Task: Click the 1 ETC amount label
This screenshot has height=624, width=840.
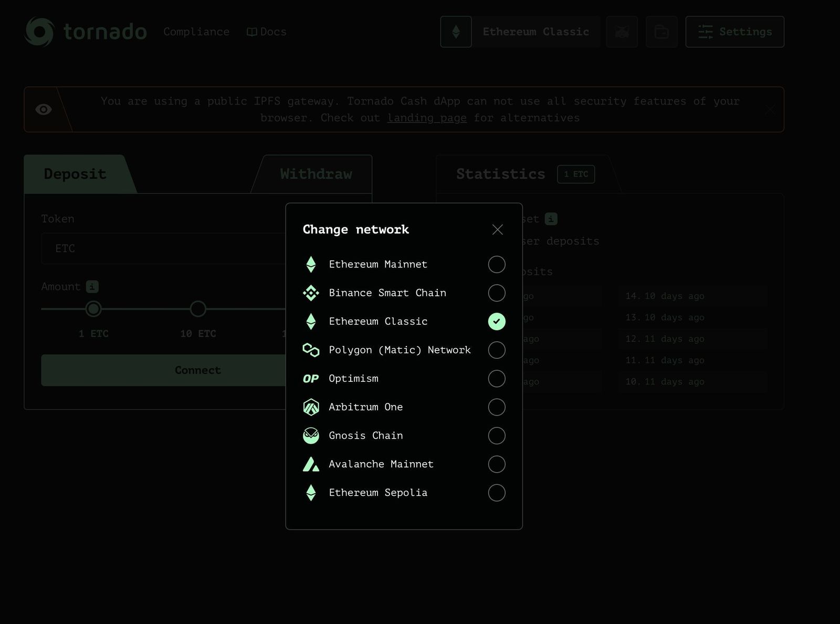Action: coord(93,334)
